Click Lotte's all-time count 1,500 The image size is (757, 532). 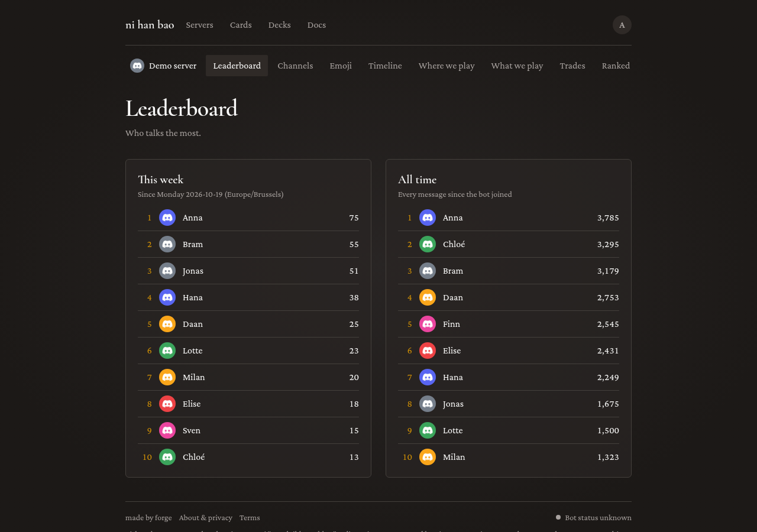point(608,430)
